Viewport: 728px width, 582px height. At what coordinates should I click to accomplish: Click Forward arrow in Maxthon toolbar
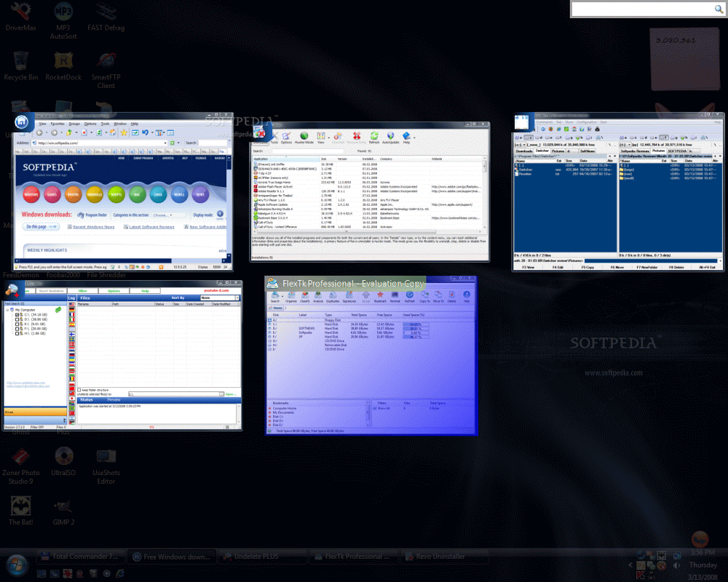point(55,132)
